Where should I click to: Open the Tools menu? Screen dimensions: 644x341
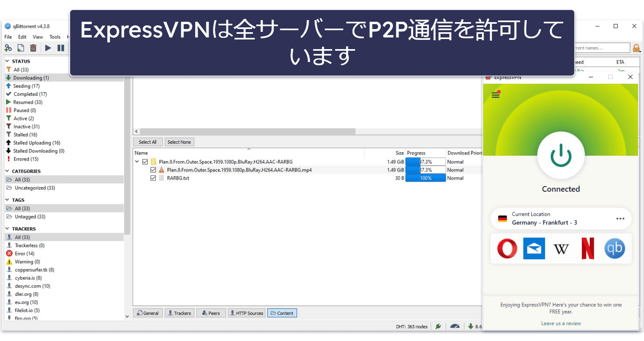click(55, 37)
